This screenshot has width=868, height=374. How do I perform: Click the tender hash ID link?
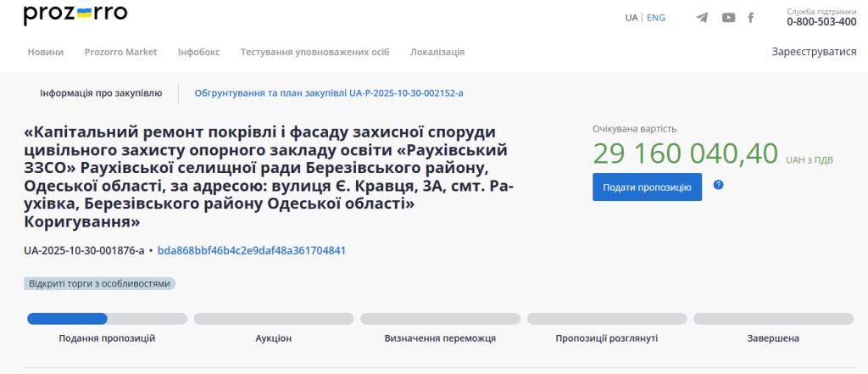point(252,250)
